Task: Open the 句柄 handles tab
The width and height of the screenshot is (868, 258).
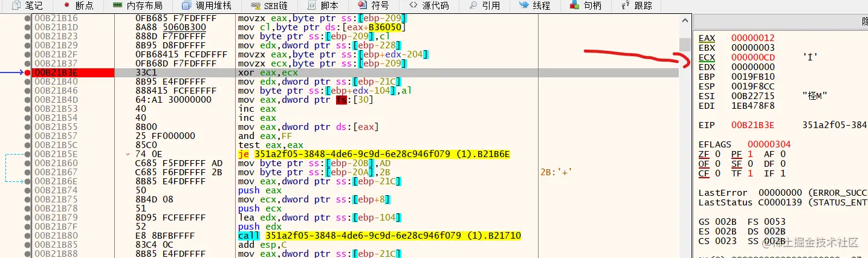Action: click(x=586, y=5)
